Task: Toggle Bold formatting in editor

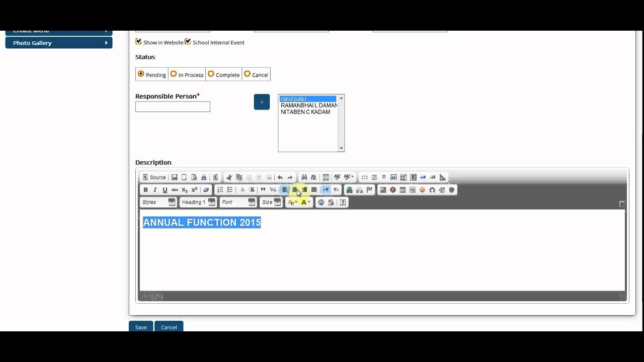Action: pyautogui.click(x=145, y=190)
